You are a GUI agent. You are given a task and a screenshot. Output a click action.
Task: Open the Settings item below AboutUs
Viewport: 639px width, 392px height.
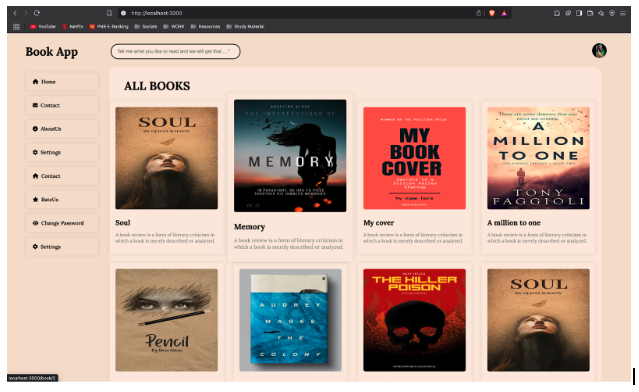point(62,152)
